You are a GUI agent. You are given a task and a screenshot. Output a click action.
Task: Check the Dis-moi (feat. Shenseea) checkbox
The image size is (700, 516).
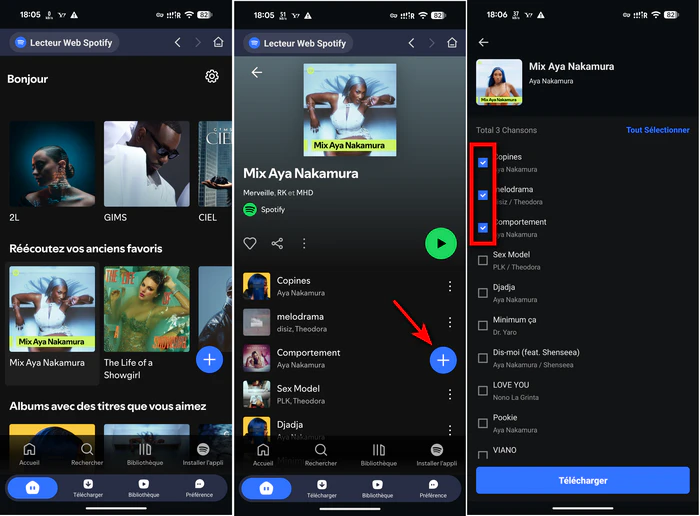483,358
